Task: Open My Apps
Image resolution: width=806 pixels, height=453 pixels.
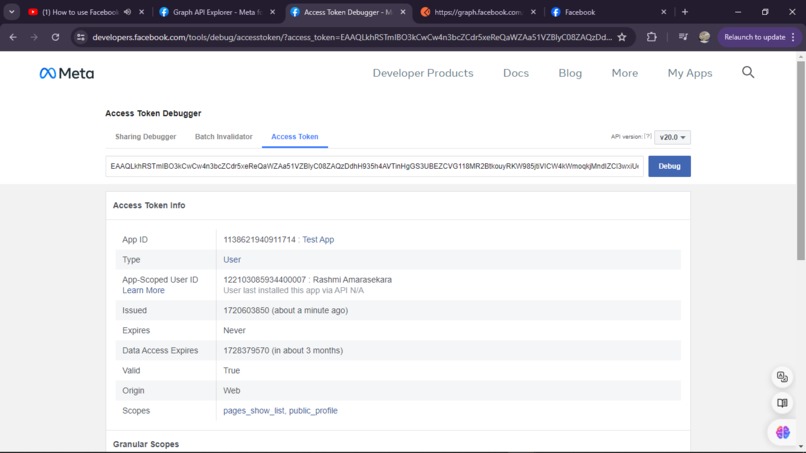Action: (690, 73)
